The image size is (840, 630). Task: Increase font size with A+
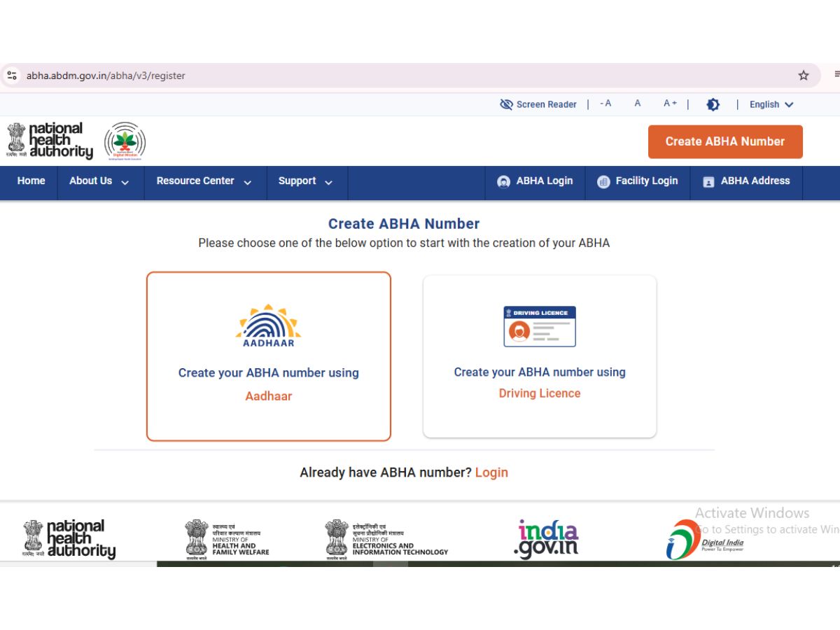pyautogui.click(x=670, y=104)
